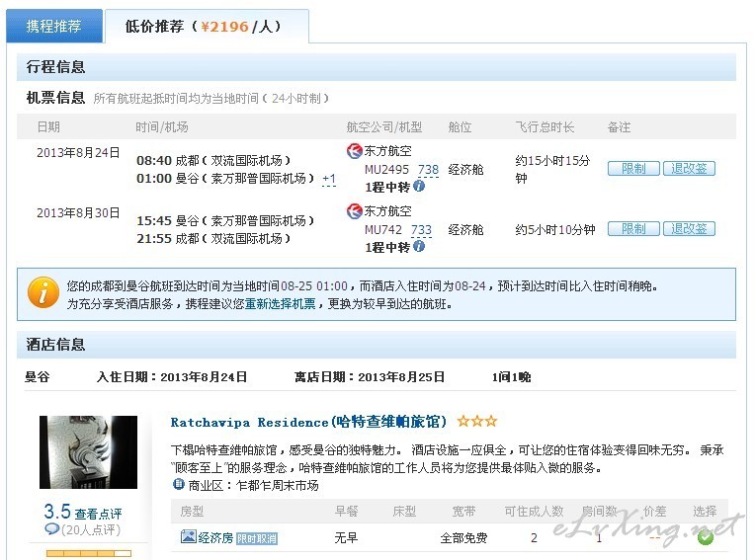This screenshot has height=560, width=755.
Task: Show transfer info icon for MU2495
Action: pos(419,186)
